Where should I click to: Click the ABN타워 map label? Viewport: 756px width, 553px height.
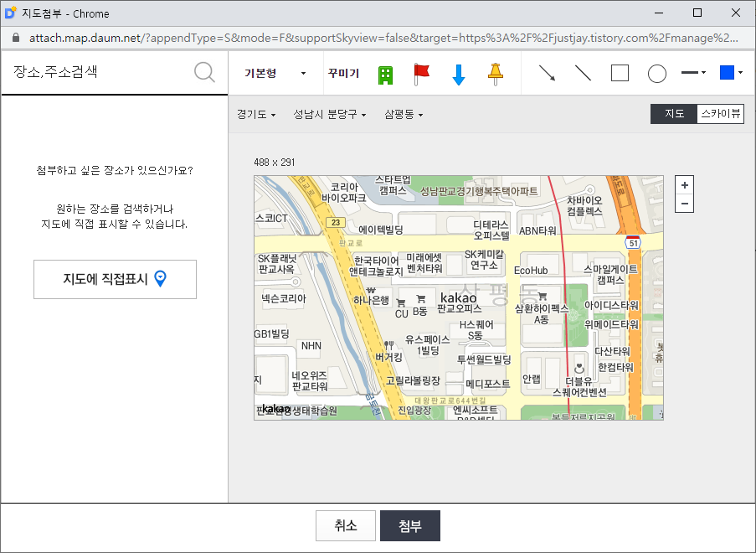pyautogui.click(x=537, y=231)
